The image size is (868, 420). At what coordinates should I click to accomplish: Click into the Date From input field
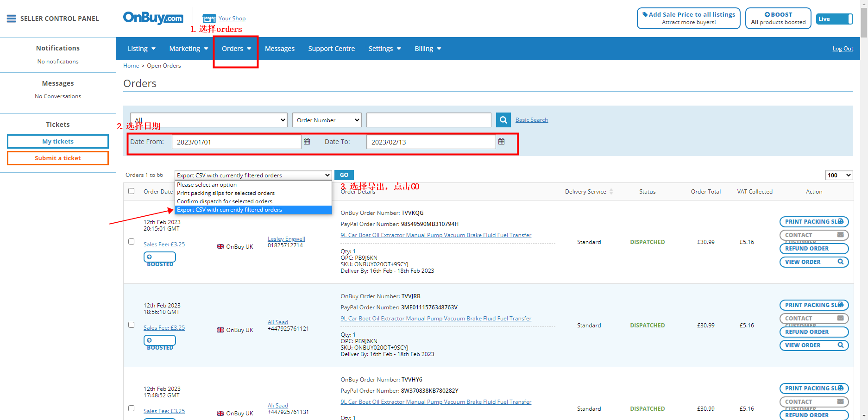pyautogui.click(x=236, y=142)
